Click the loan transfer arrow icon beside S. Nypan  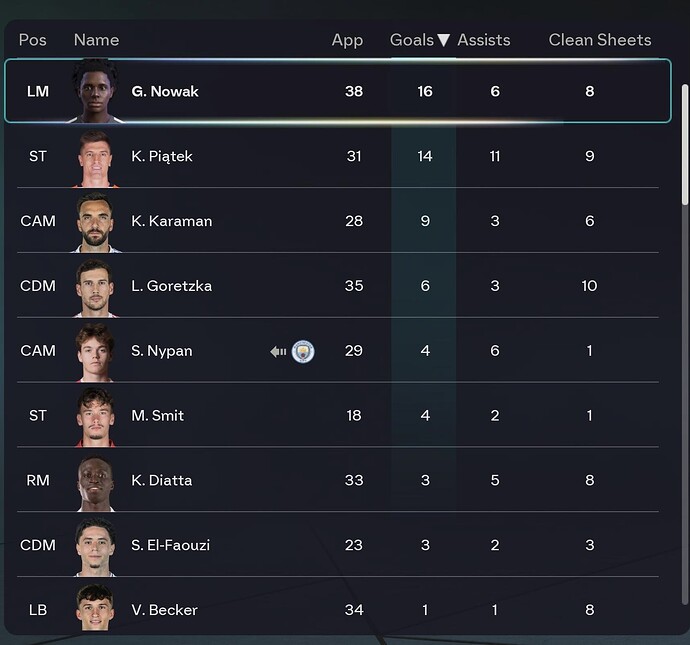[x=278, y=351]
